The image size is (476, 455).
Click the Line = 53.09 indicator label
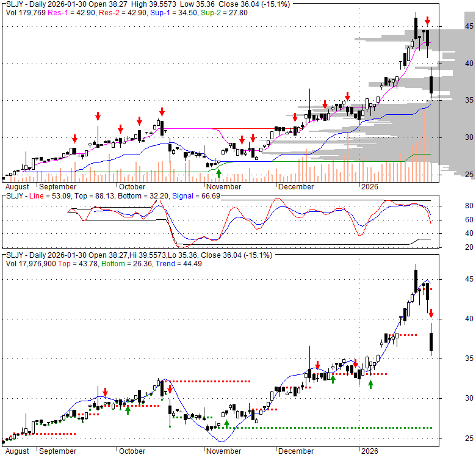click(50, 196)
